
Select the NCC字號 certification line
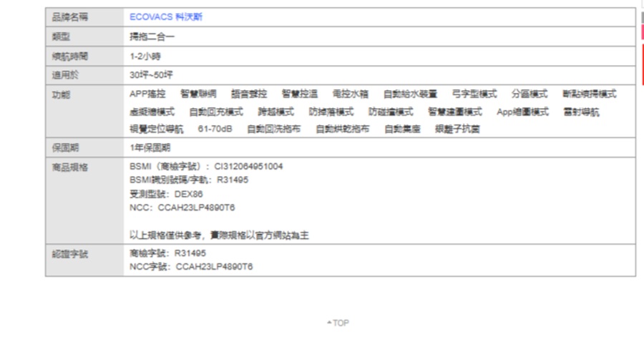(191, 267)
